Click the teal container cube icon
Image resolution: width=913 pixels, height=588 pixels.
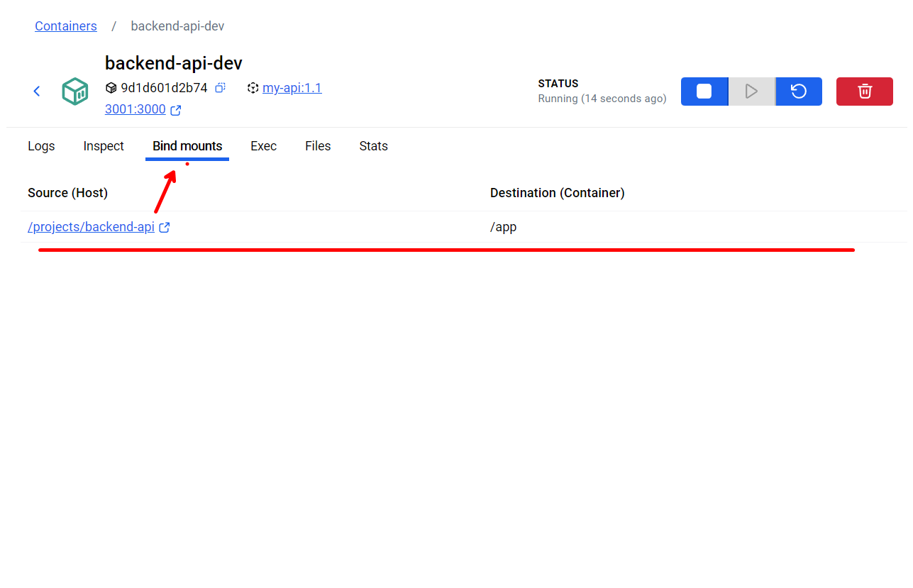[x=74, y=91]
